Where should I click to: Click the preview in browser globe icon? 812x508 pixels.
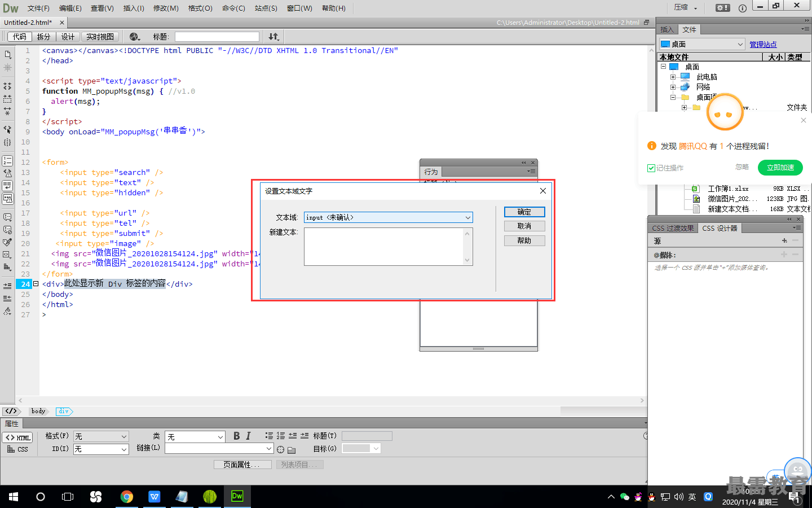134,37
